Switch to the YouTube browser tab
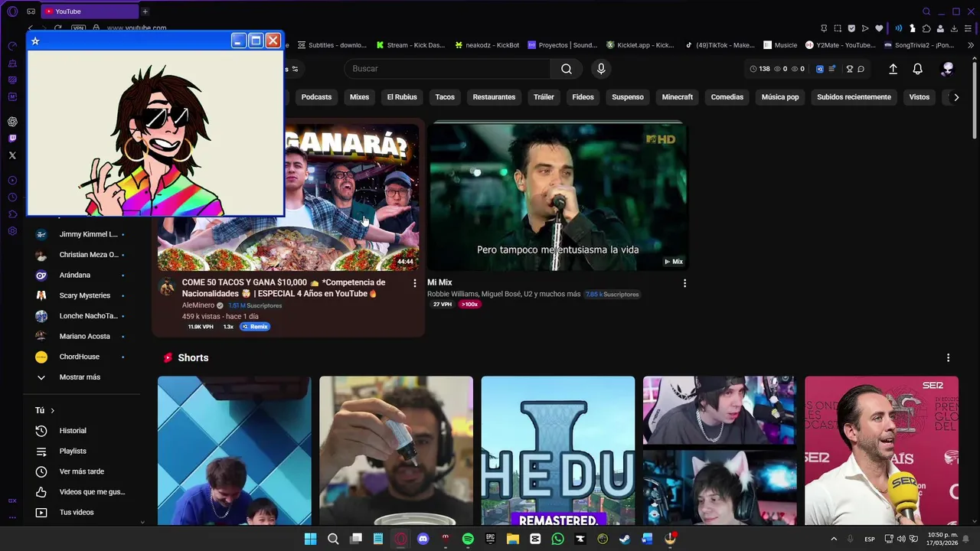 [x=90, y=11]
